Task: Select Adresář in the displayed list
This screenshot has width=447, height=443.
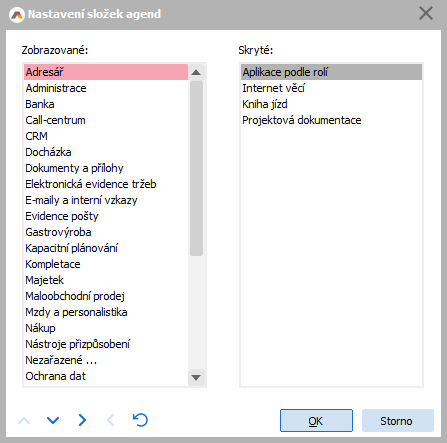Action: (x=106, y=72)
